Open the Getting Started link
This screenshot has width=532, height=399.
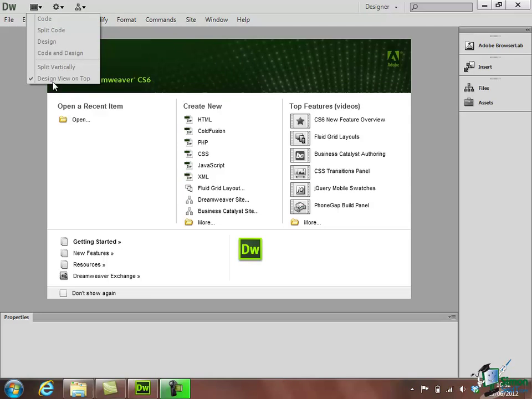(x=96, y=242)
